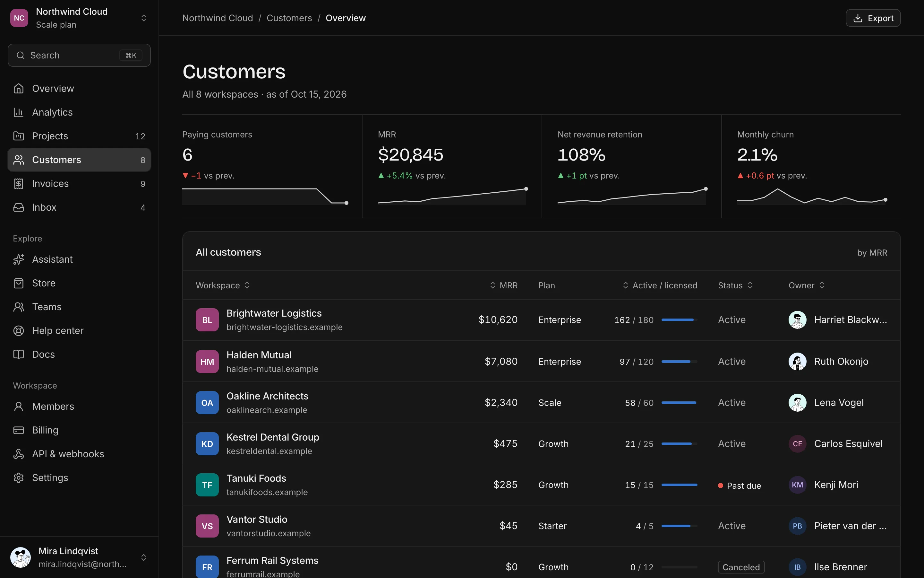The image size is (924, 578).
Task: Click the API & webhooks icon
Action: pyautogui.click(x=18, y=454)
